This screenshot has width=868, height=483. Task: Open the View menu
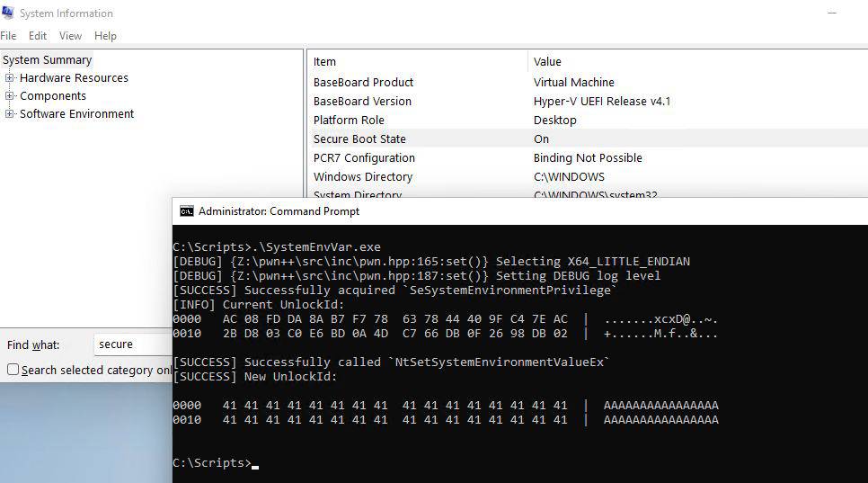point(70,36)
